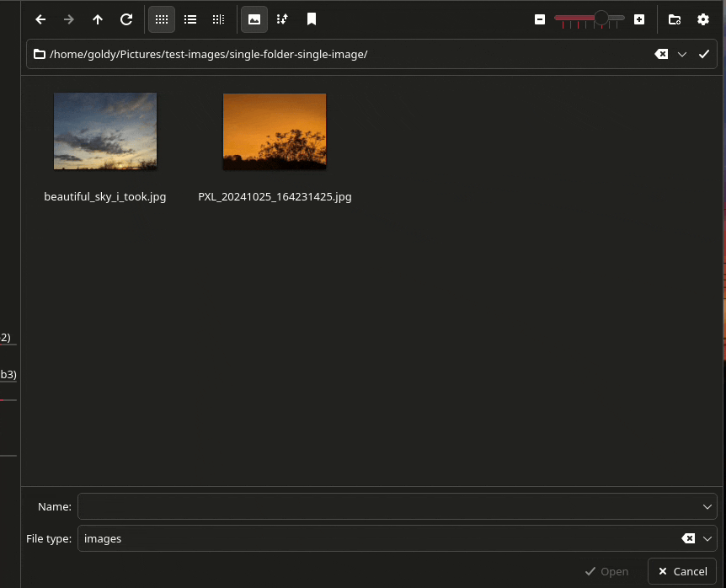The height and width of the screenshot is (588, 726).
Task: Open the settings gear menu
Action: (703, 19)
